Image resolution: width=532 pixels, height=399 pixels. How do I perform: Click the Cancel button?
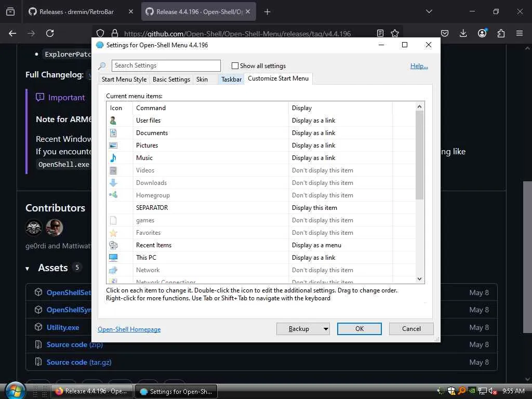(x=411, y=329)
